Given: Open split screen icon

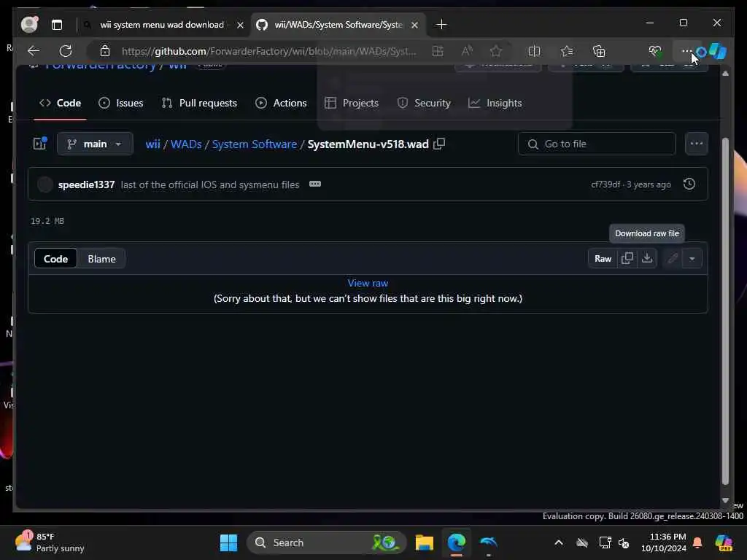Looking at the screenshot, I should [534, 51].
